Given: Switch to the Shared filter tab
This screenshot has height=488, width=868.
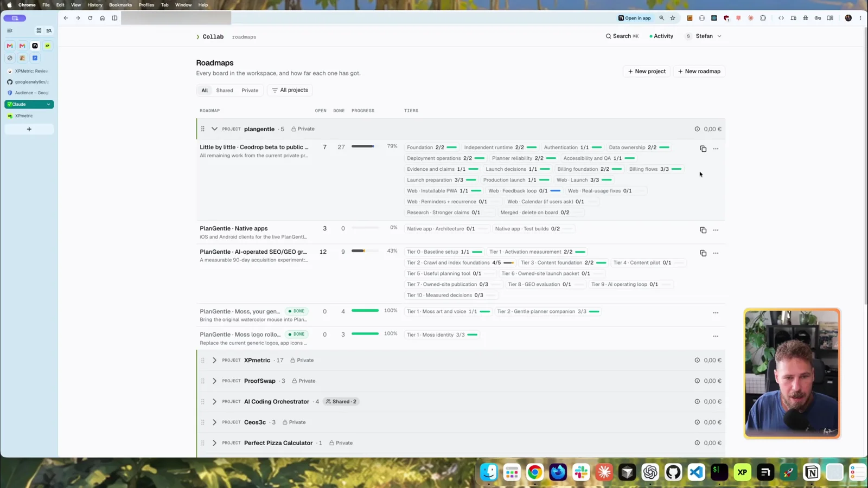Looking at the screenshot, I should (x=225, y=91).
